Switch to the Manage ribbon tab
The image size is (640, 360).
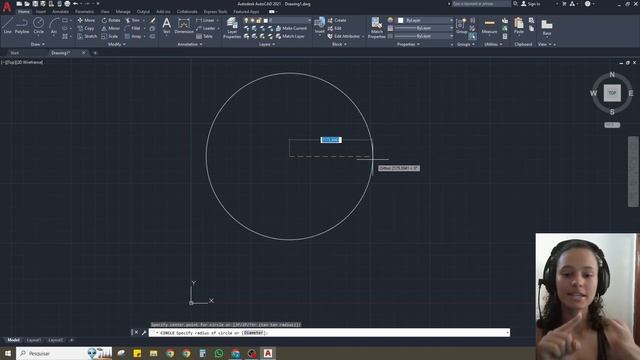(123, 12)
